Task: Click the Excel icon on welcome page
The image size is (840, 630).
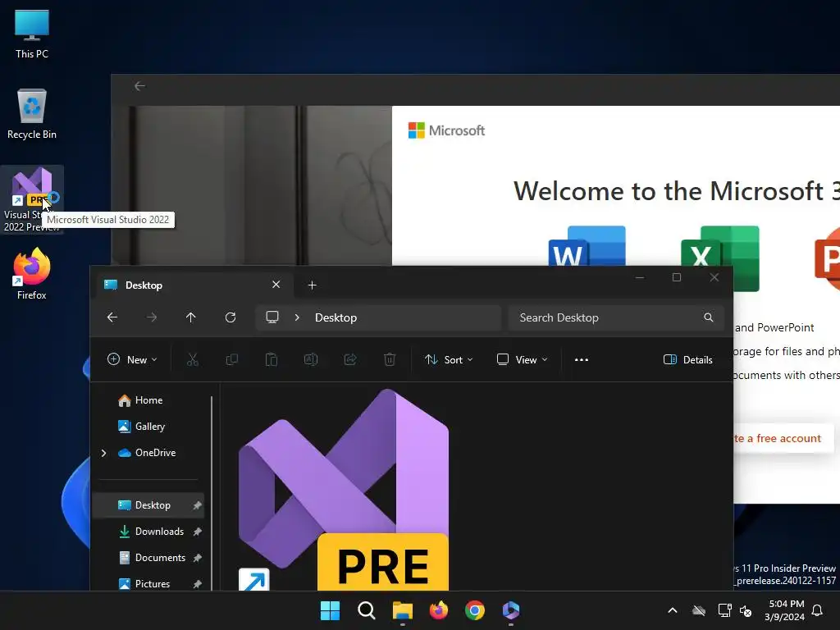Action: pos(720,258)
